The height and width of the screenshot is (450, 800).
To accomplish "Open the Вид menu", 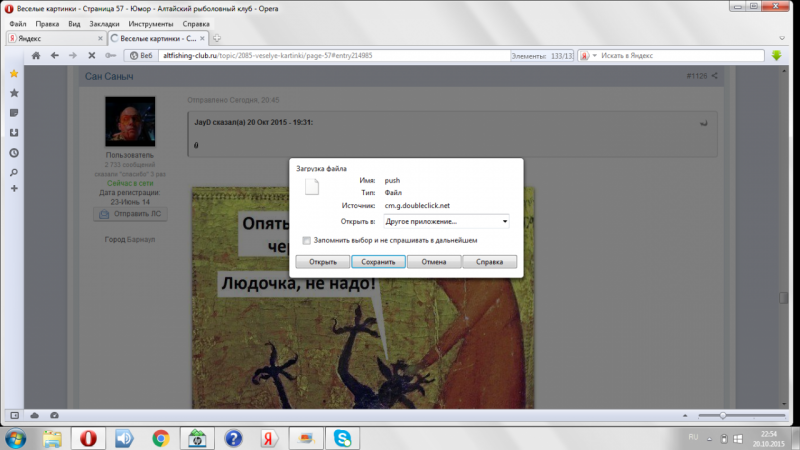I will coord(74,24).
